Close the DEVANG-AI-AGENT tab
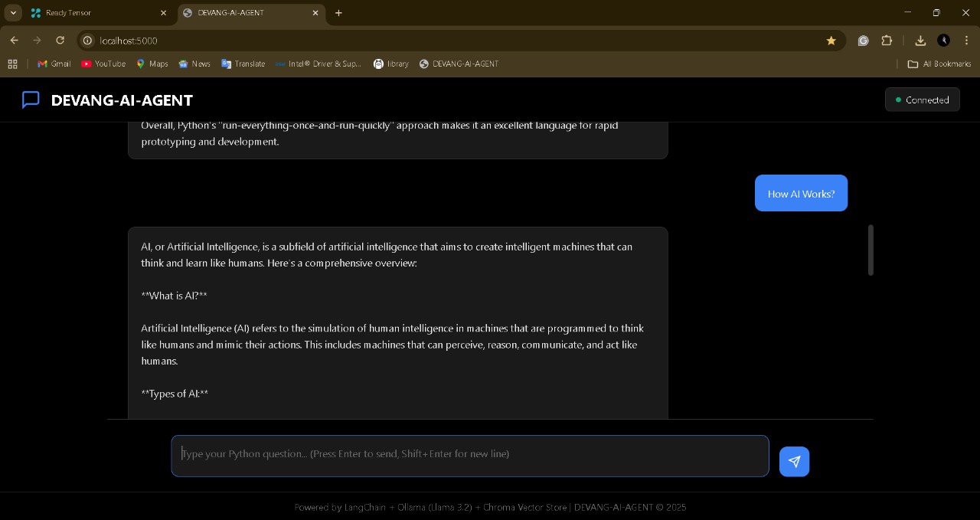Screen dimensions: 980x520 pyautogui.click(x=315, y=13)
